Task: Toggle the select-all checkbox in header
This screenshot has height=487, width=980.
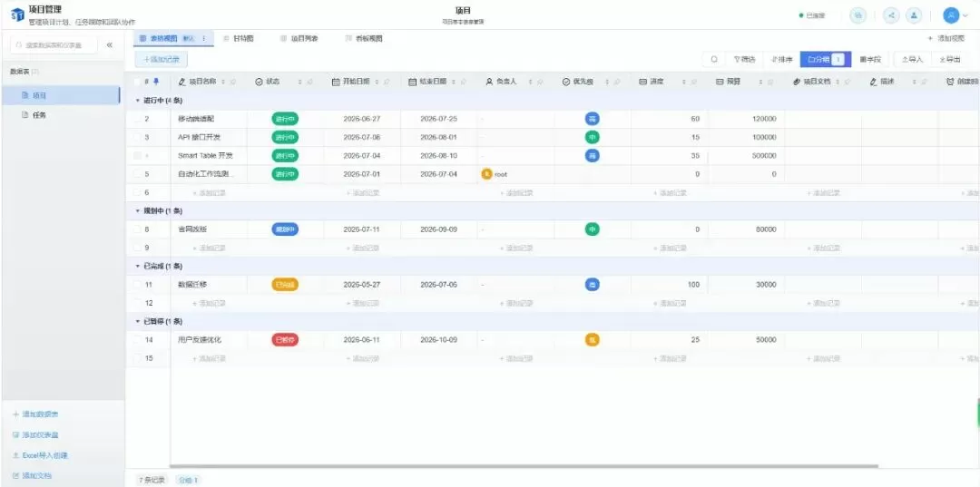Action: pyautogui.click(x=138, y=82)
